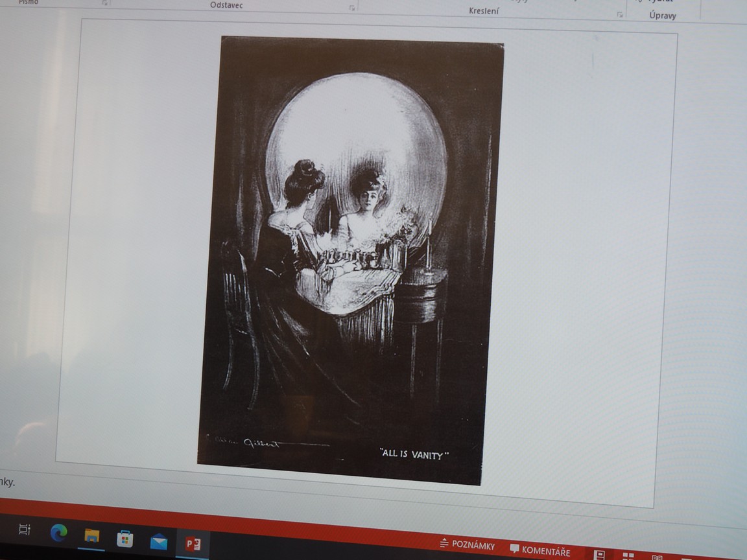Screen dimensions: 747x560
Task: Open Task View on the taskbar
Action: click(24, 529)
